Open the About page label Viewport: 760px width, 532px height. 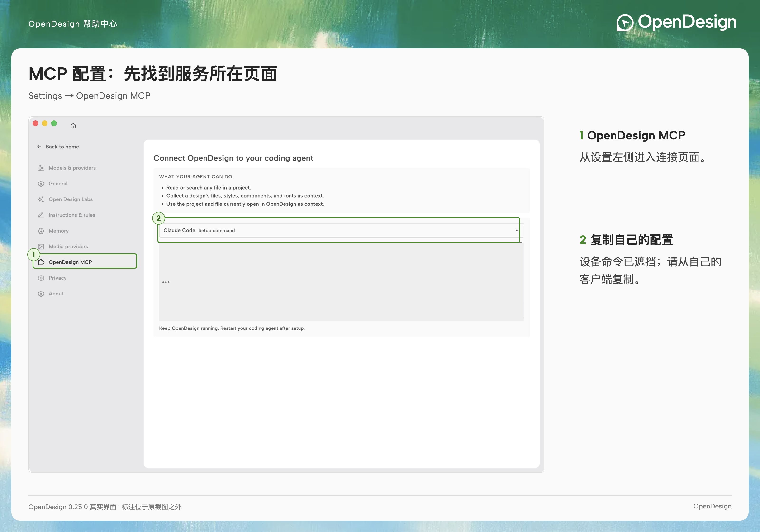pos(56,294)
